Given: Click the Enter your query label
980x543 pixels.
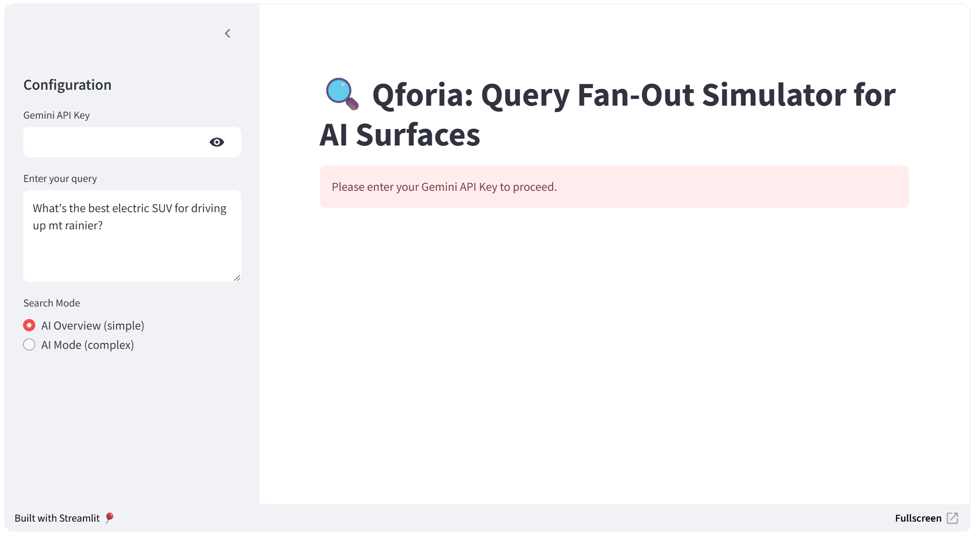Looking at the screenshot, I should (60, 179).
